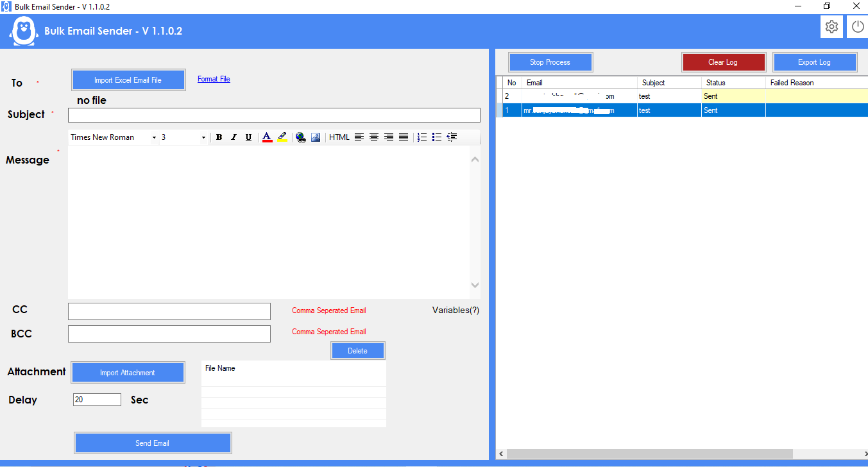
Task: Open the font color picker
Action: click(x=267, y=137)
